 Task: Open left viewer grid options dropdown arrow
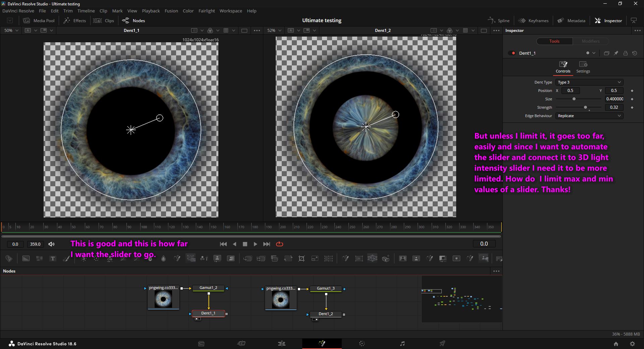(x=233, y=30)
